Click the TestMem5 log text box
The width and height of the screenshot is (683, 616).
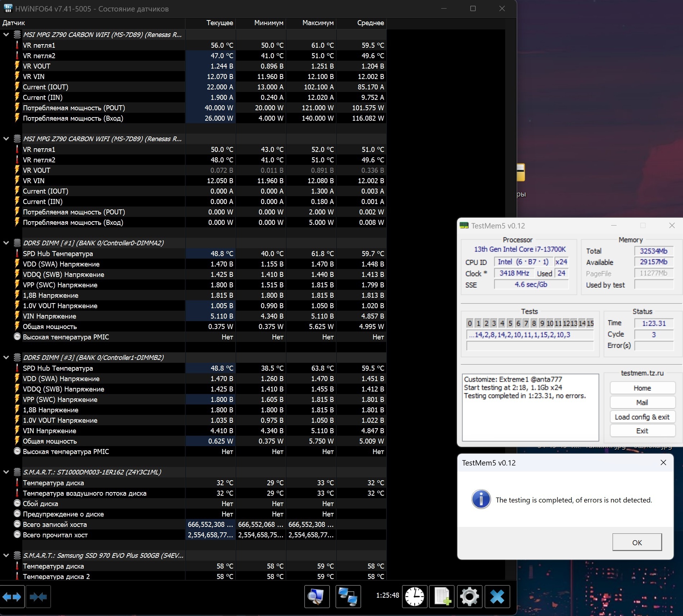coord(530,407)
